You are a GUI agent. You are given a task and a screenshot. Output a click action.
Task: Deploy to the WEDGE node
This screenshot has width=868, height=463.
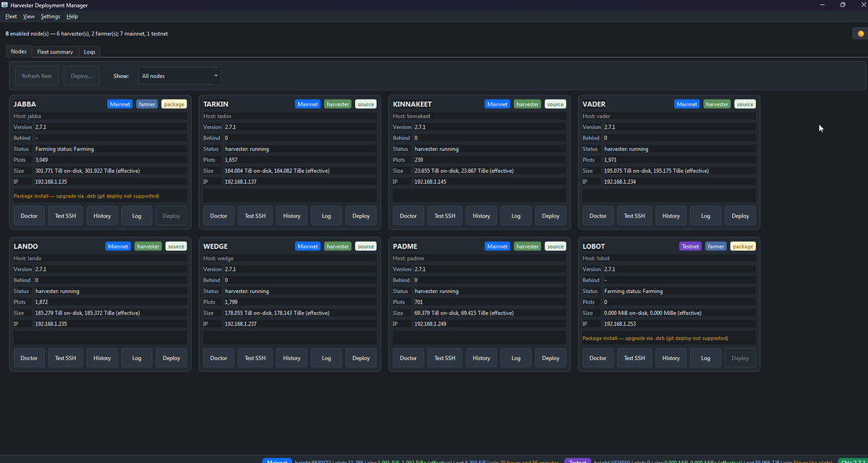click(x=361, y=358)
